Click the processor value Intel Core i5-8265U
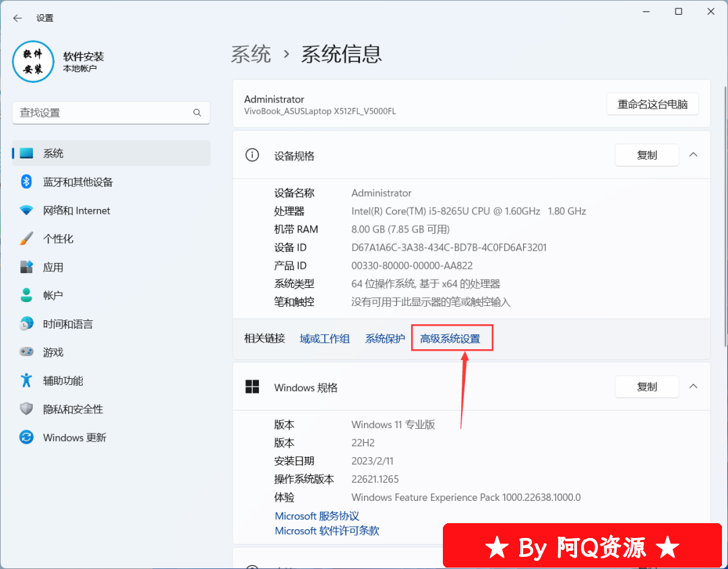Screen dimensions: 728x569 (468, 211)
